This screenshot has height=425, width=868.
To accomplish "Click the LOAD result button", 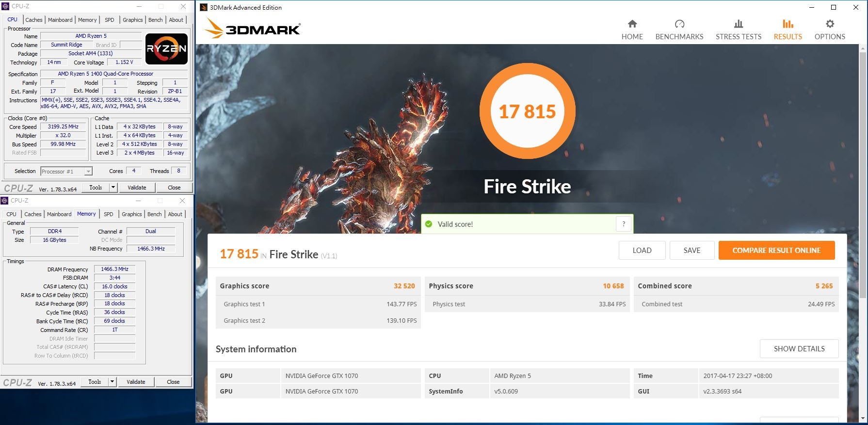I will tap(642, 251).
